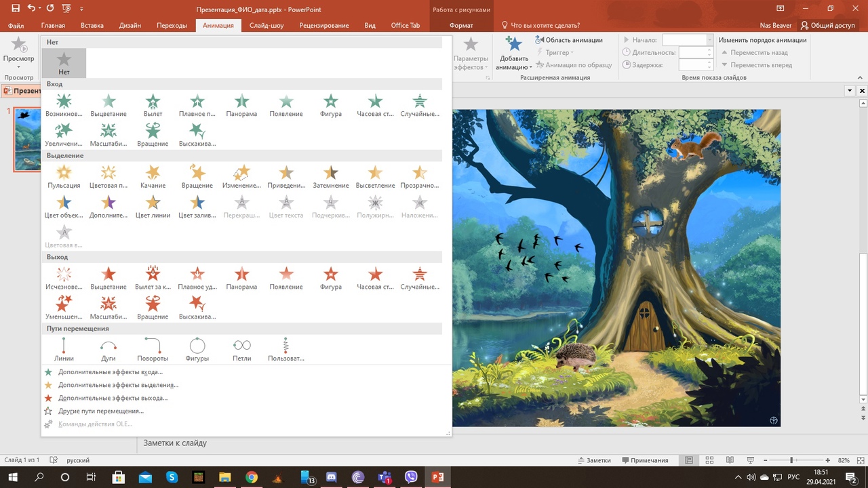Select the Вращение entrance animation
Screen dimensions: 868x488
(153, 136)
